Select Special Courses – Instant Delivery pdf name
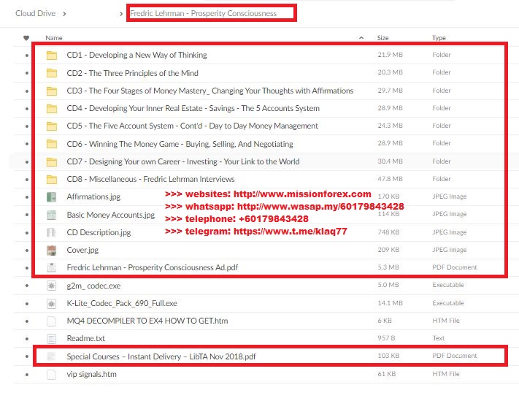Image resolution: width=519 pixels, height=420 pixels. (x=161, y=356)
